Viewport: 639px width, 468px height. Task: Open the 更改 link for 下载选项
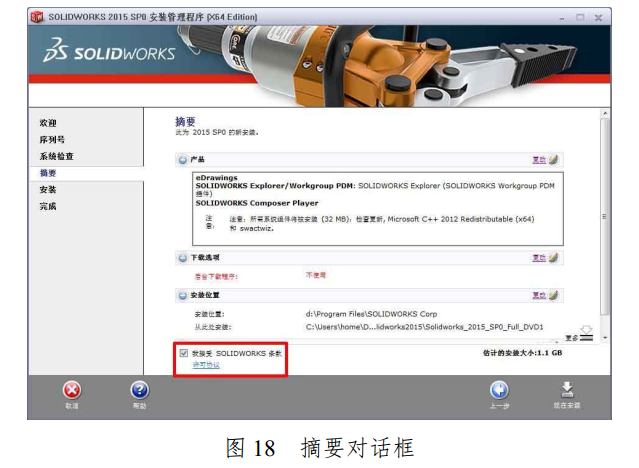(x=539, y=258)
